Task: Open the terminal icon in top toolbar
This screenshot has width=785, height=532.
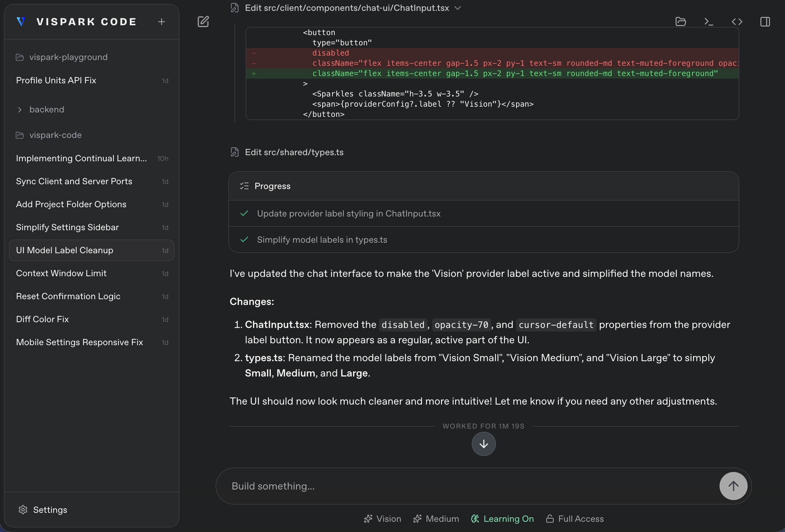Action: tap(709, 21)
